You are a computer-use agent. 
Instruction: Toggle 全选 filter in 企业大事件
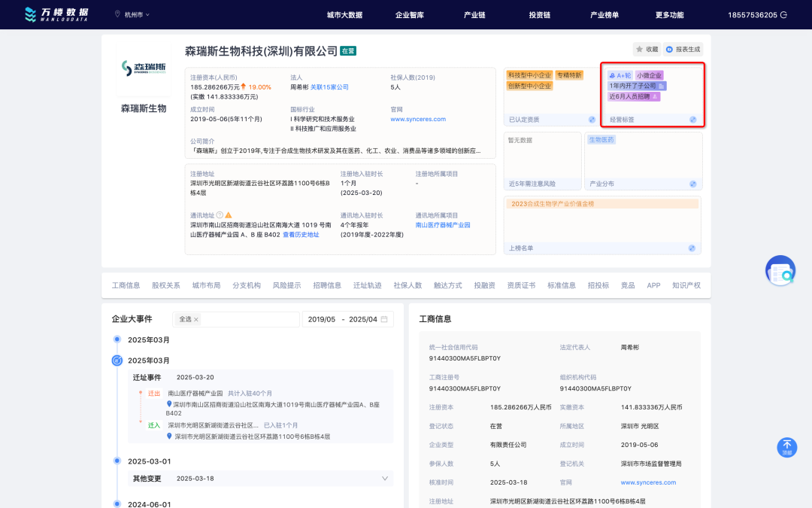point(186,319)
